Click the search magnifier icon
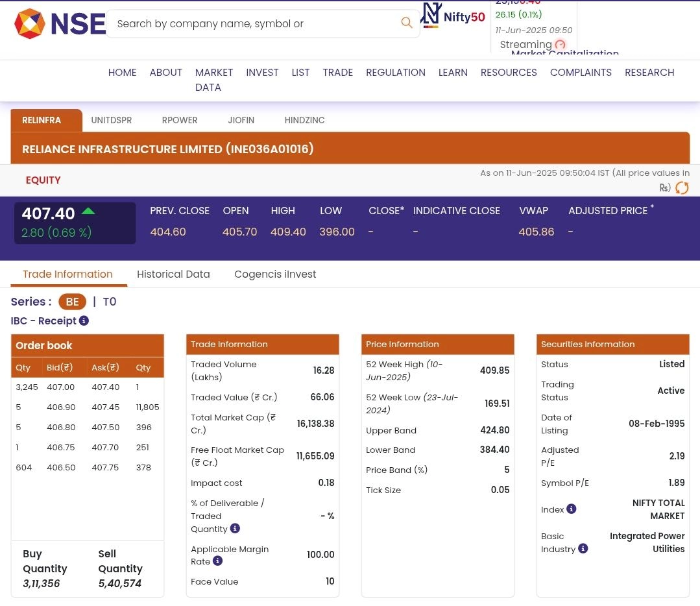The width and height of the screenshot is (700, 606). [x=407, y=23]
